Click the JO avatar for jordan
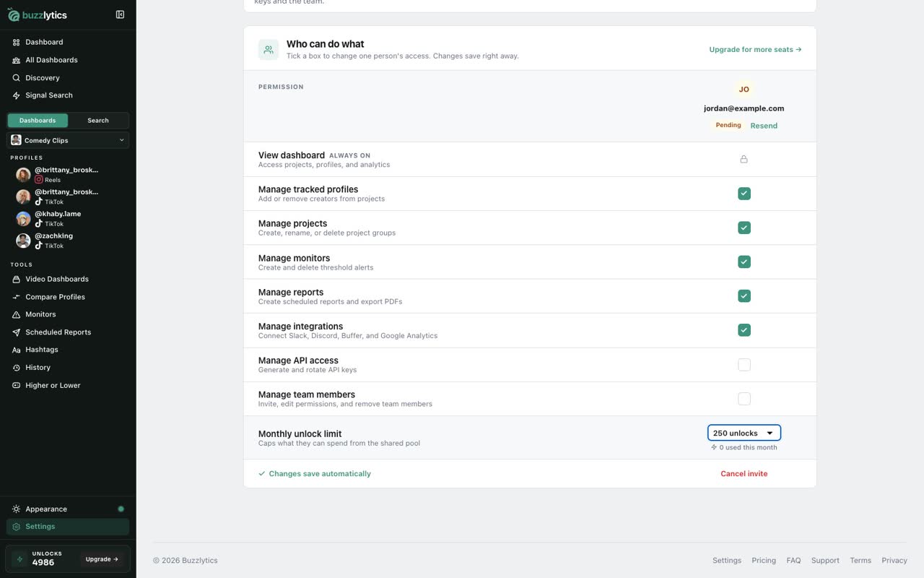The width and height of the screenshot is (924, 578). [x=744, y=90]
